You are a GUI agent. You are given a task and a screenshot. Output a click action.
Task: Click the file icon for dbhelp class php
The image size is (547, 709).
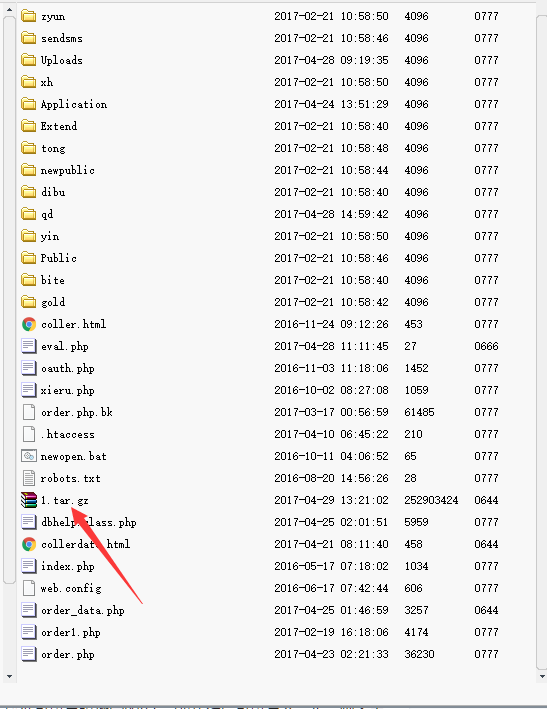click(x=29, y=522)
